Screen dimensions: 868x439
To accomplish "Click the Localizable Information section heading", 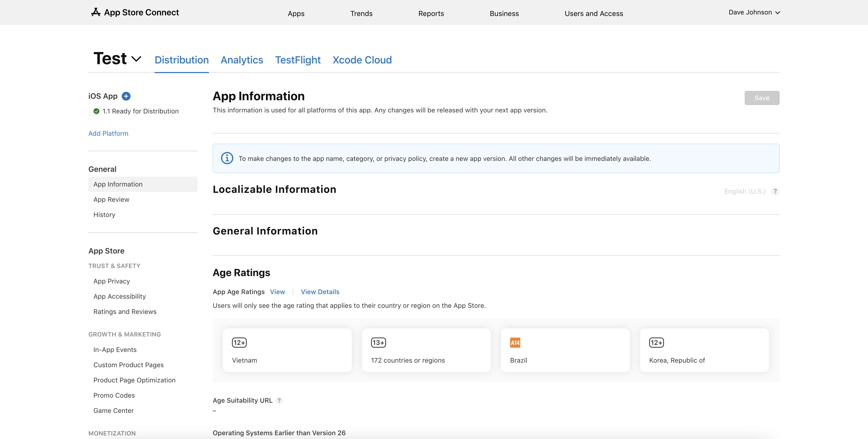I will point(274,189).
